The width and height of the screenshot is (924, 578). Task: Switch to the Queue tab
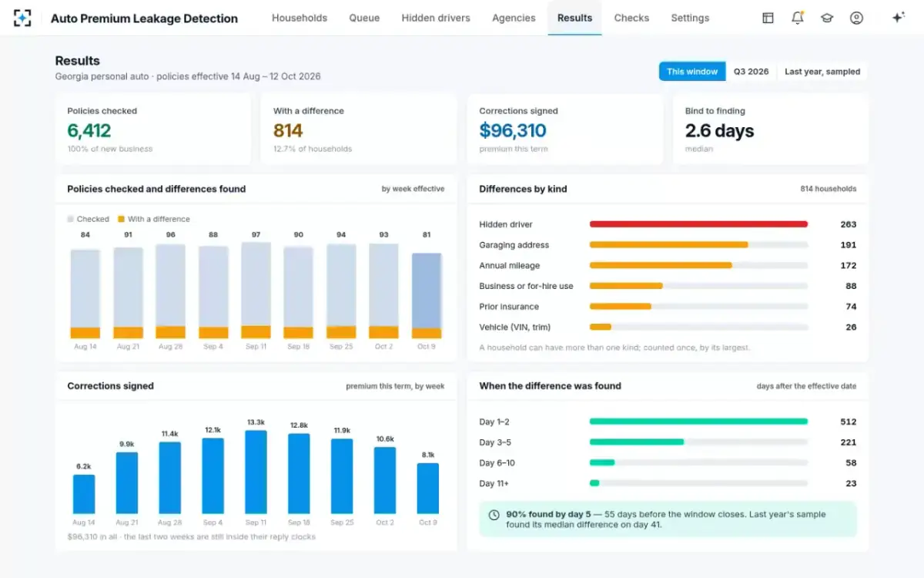point(364,18)
